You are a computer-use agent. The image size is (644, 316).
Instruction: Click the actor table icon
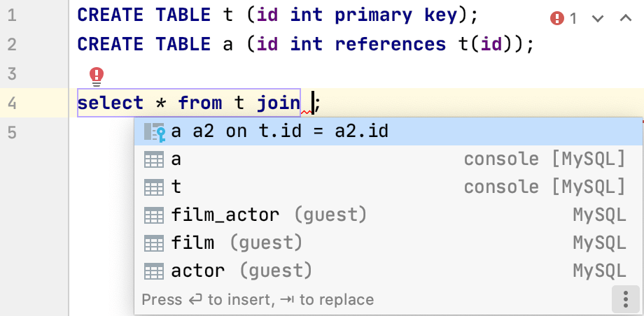coord(153,271)
